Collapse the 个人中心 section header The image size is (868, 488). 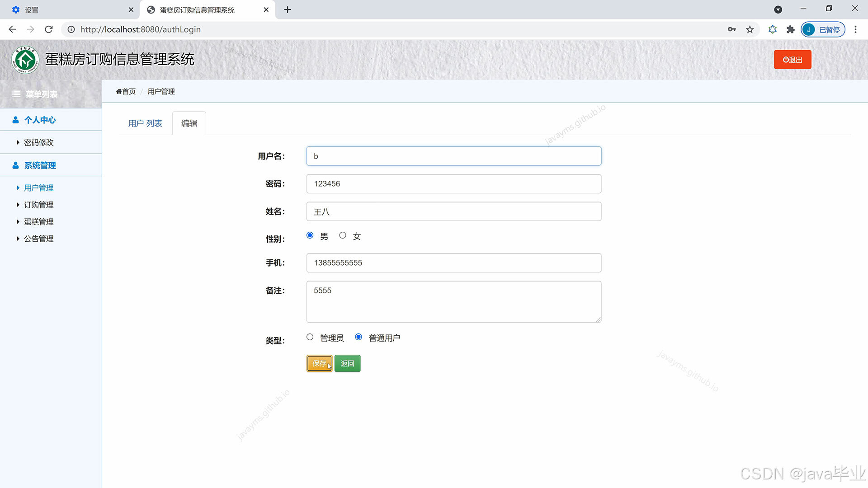click(x=51, y=120)
